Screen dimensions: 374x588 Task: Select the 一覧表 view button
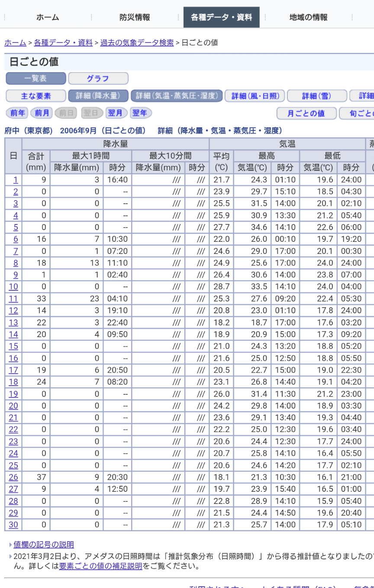(x=36, y=79)
